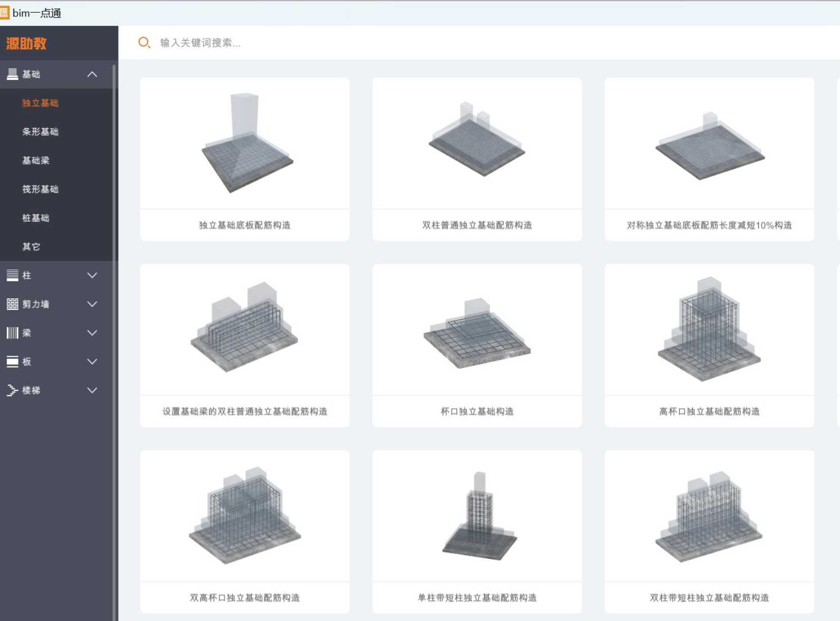Open 桩基础 submenu item

click(x=36, y=218)
